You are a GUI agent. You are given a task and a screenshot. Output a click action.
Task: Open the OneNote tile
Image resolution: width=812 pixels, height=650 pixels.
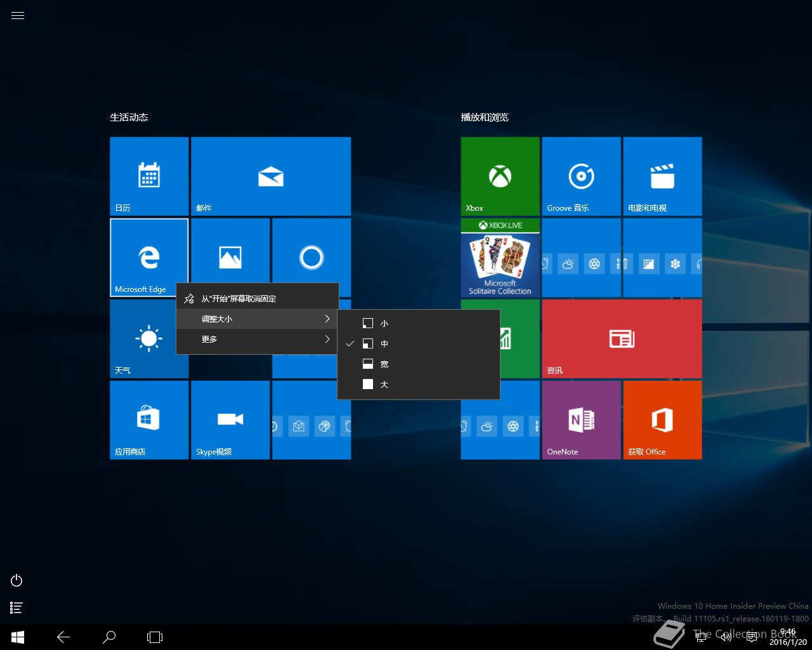coord(582,420)
